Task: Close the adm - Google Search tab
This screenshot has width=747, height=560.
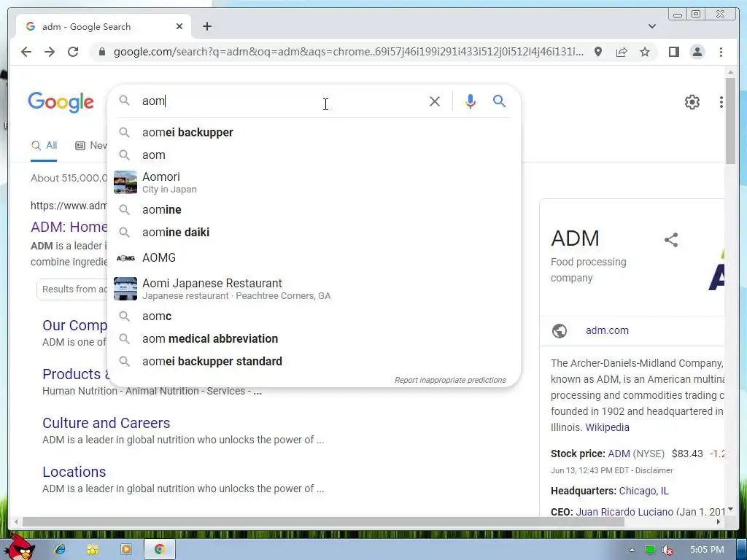Action: click(x=179, y=26)
